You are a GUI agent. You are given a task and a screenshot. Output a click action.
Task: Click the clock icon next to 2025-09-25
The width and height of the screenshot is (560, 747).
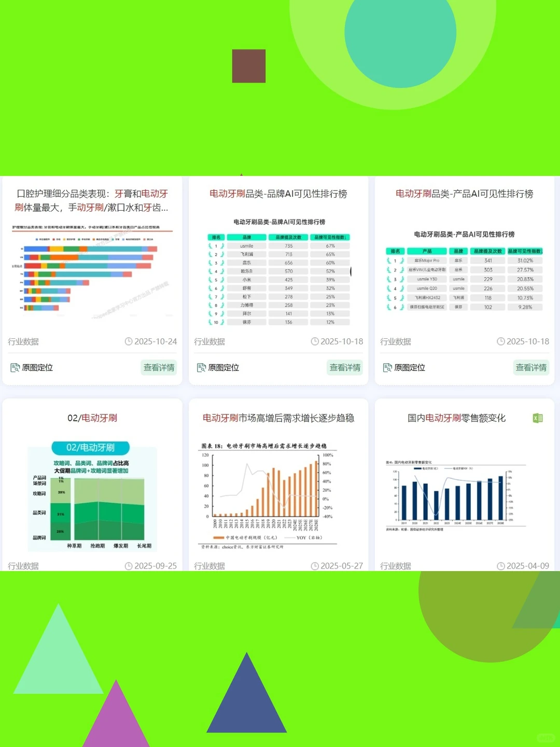[x=130, y=566]
